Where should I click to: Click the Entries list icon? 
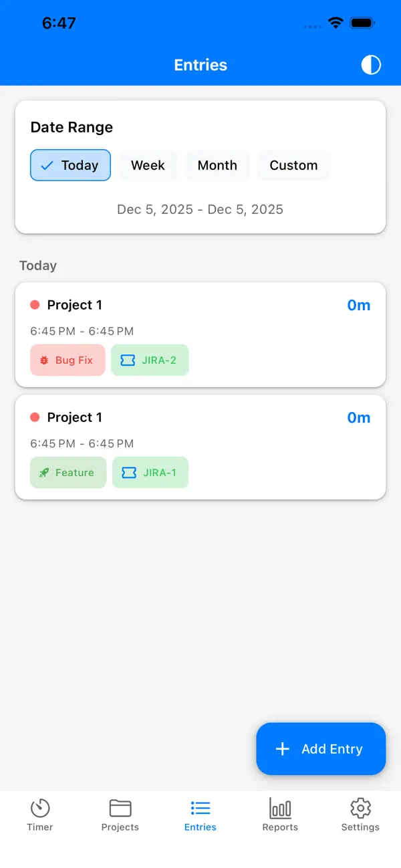(200, 808)
